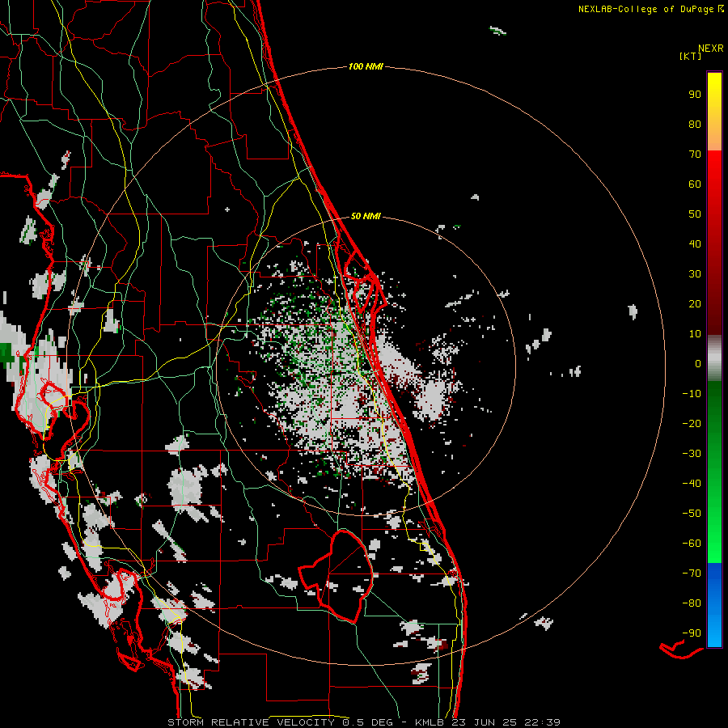Click the 100 NMI range ring label
This screenshot has height=728, width=728.
point(366,67)
